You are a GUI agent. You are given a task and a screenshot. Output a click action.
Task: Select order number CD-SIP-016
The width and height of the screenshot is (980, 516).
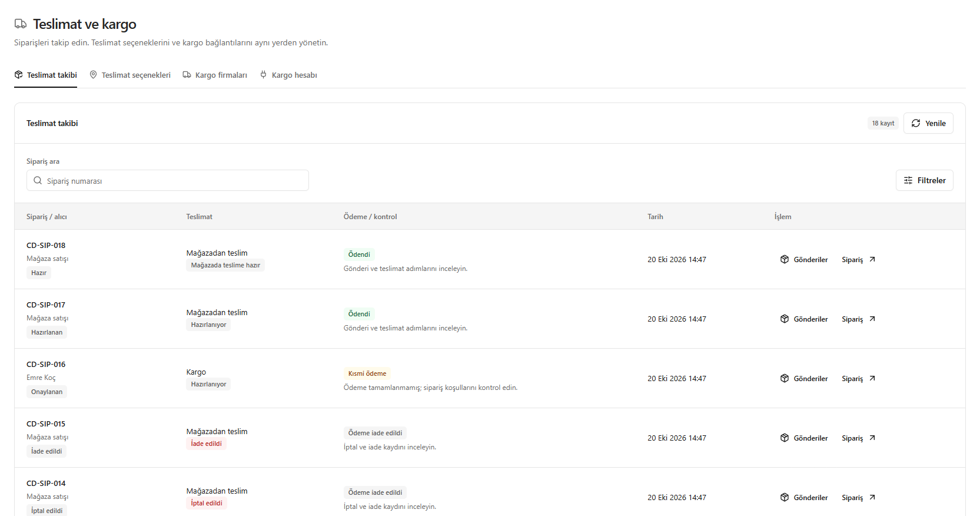[46, 364]
